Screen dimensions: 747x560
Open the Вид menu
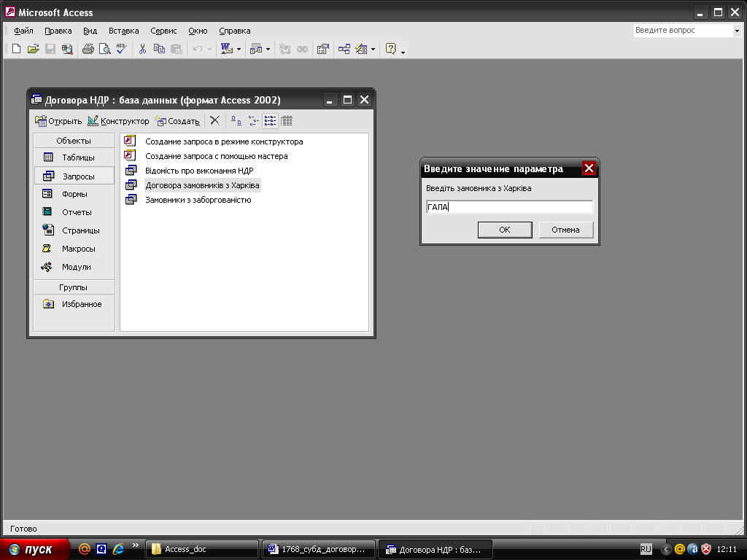coord(90,31)
